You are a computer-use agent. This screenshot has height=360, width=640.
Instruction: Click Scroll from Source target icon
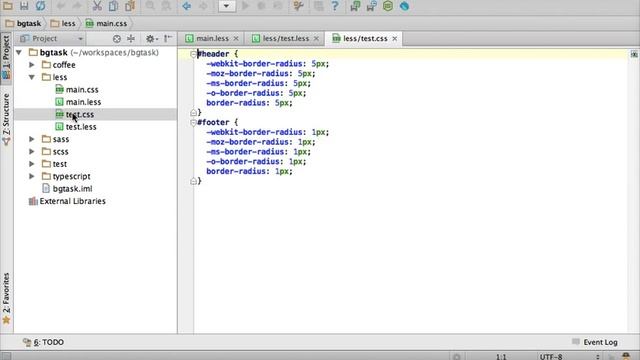point(117,39)
